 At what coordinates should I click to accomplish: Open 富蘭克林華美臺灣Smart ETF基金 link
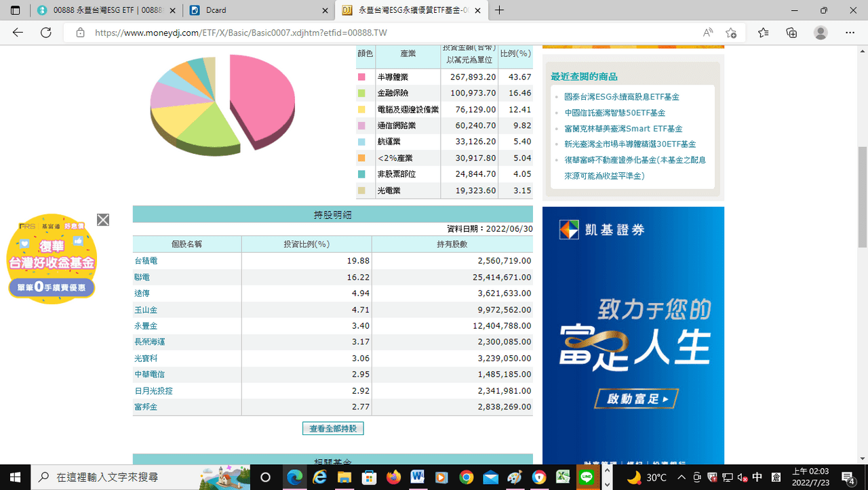tap(623, 128)
